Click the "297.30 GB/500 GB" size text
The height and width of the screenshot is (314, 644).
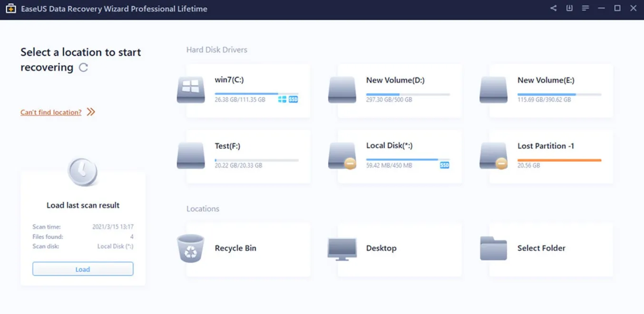point(389,100)
